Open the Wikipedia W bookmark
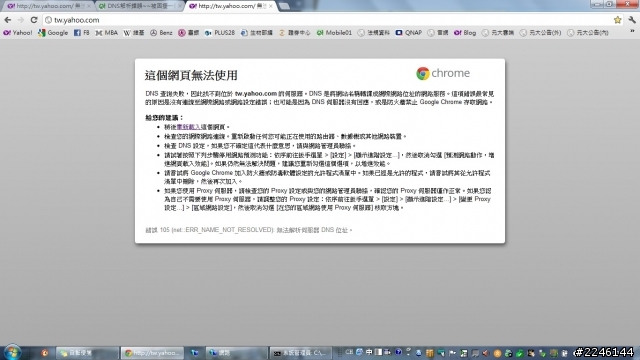The height and width of the screenshot is (360, 640). (x=134, y=33)
